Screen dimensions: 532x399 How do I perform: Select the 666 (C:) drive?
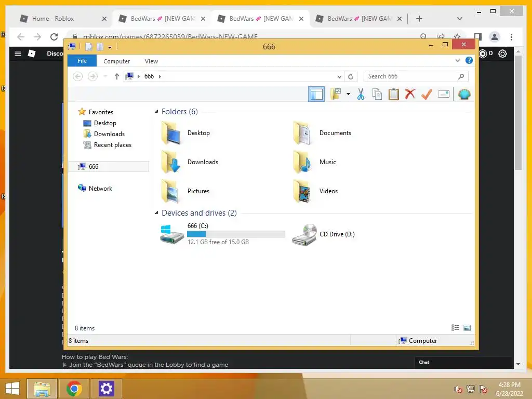[x=222, y=234]
